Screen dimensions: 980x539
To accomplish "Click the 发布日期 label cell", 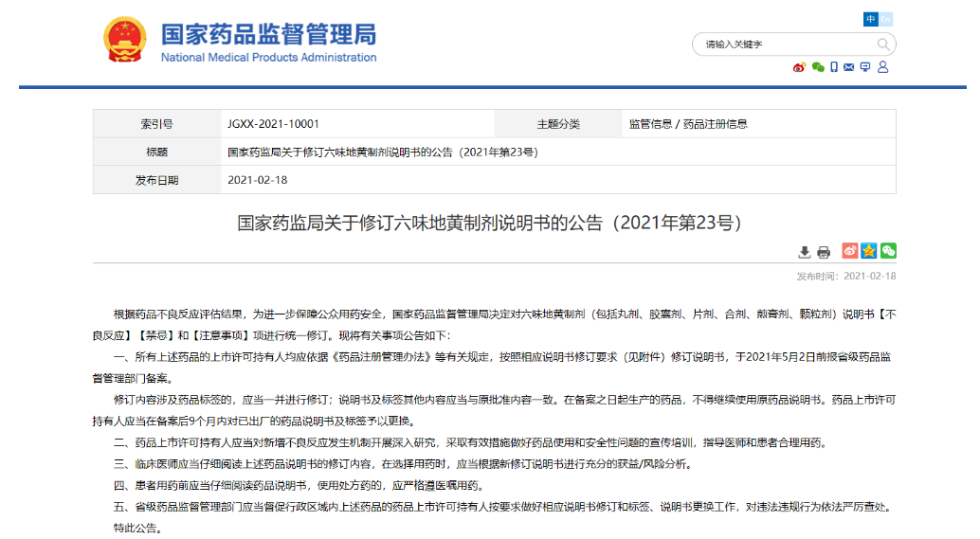I will tap(157, 180).
